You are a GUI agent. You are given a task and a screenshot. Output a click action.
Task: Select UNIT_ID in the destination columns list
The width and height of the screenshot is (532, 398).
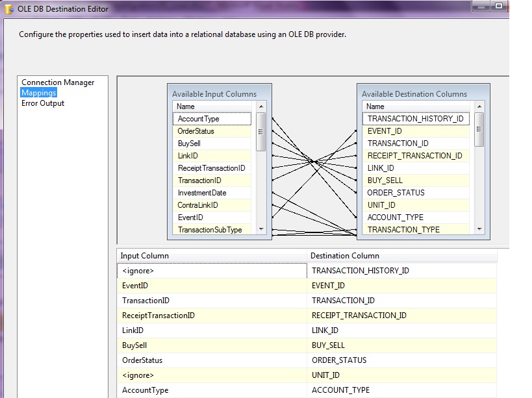381,205
